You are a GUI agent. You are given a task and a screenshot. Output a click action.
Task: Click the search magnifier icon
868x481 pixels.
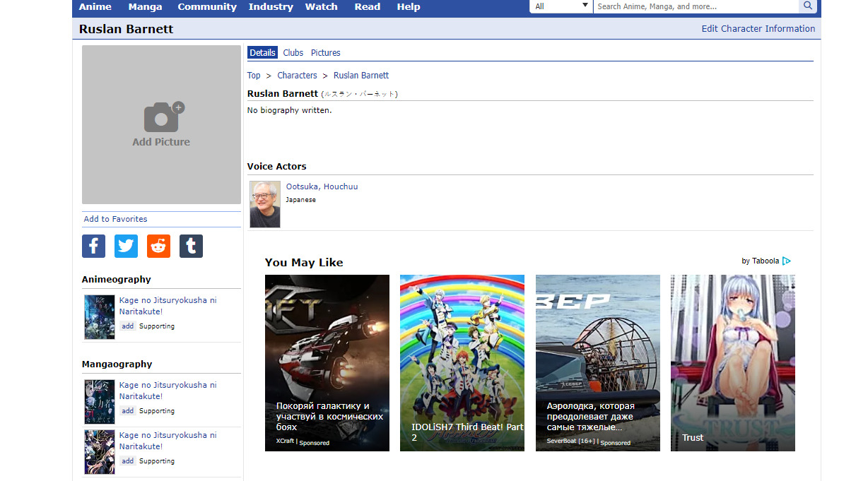coord(807,6)
